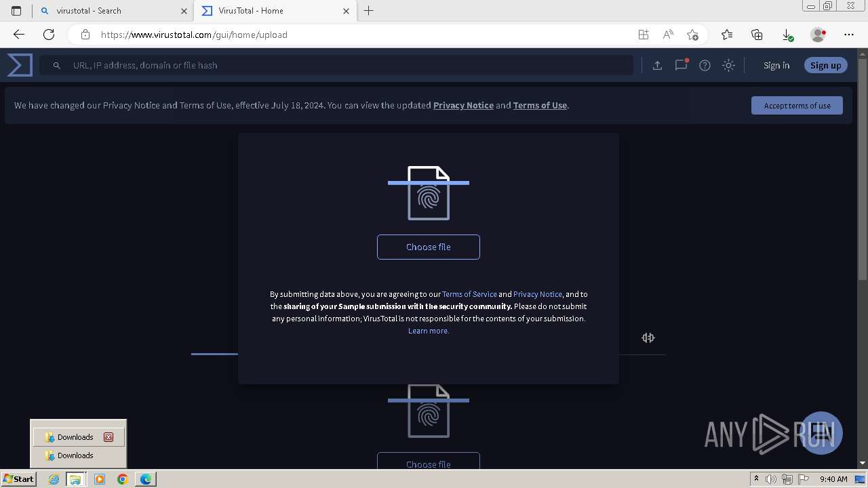
Task: Click the browser back arrow
Action: (x=19, y=35)
